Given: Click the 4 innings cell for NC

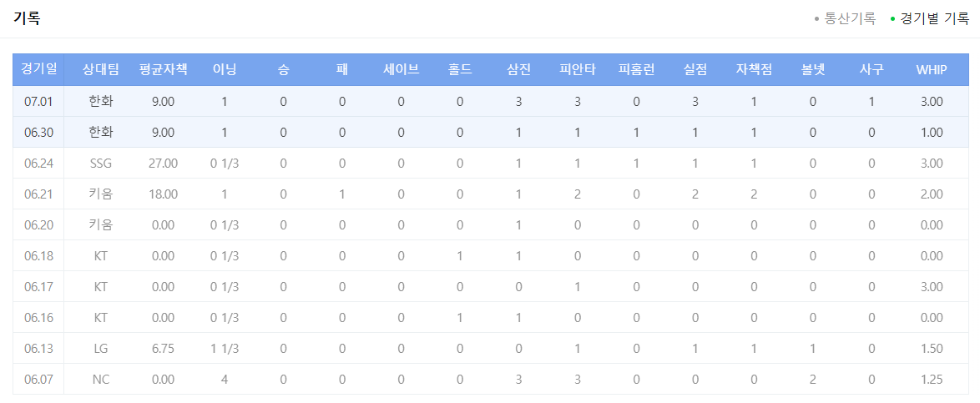Looking at the screenshot, I should [225, 379].
